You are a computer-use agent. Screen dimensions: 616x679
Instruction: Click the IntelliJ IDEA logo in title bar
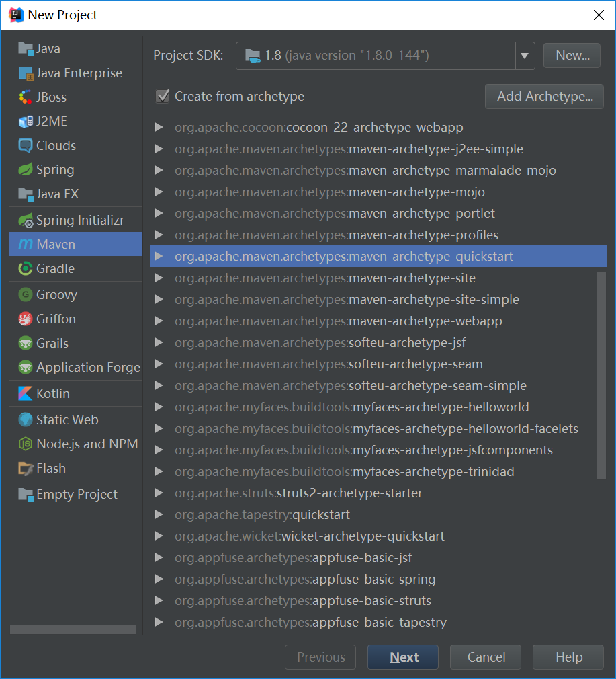[16, 15]
